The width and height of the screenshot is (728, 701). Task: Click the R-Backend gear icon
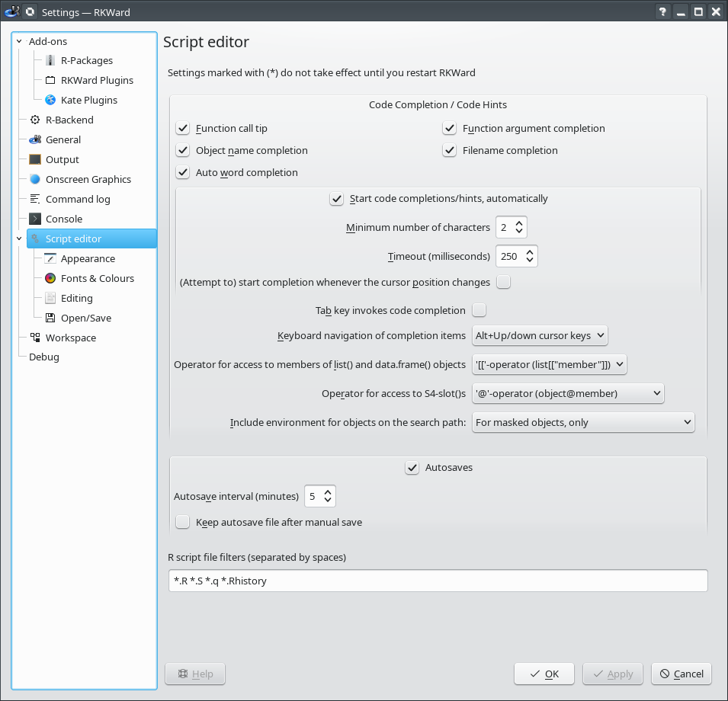click(x=35, y=120)
